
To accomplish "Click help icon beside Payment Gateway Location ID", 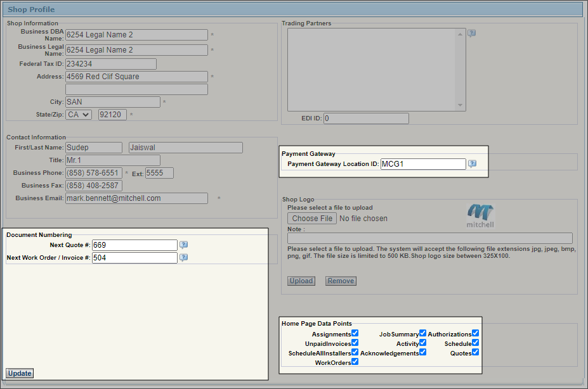I will pos(472,164).
